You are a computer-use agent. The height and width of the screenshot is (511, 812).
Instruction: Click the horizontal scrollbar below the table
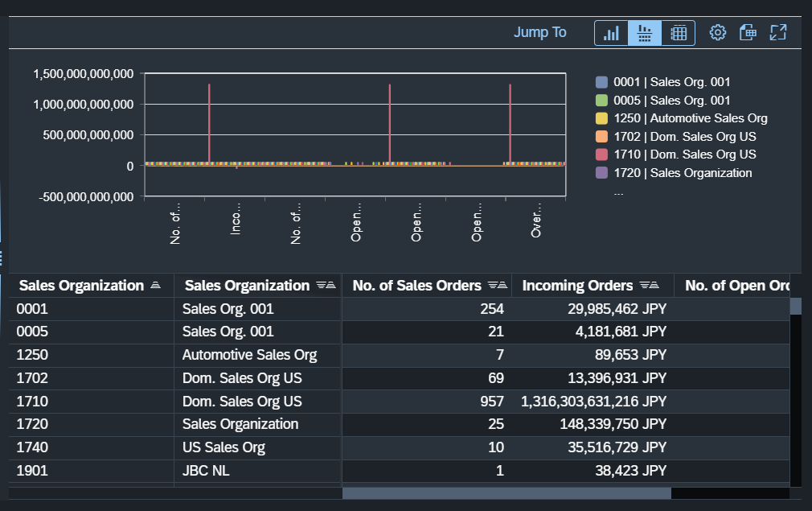506,492
